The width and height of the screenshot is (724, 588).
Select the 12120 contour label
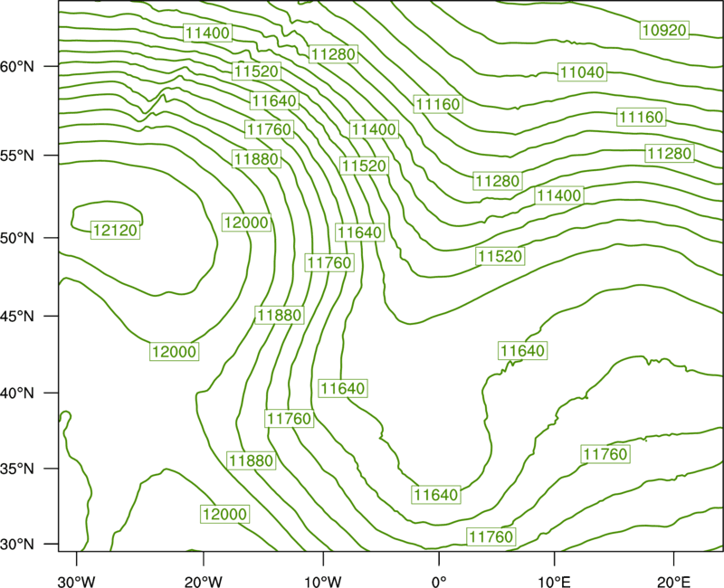tap(115, 230)
